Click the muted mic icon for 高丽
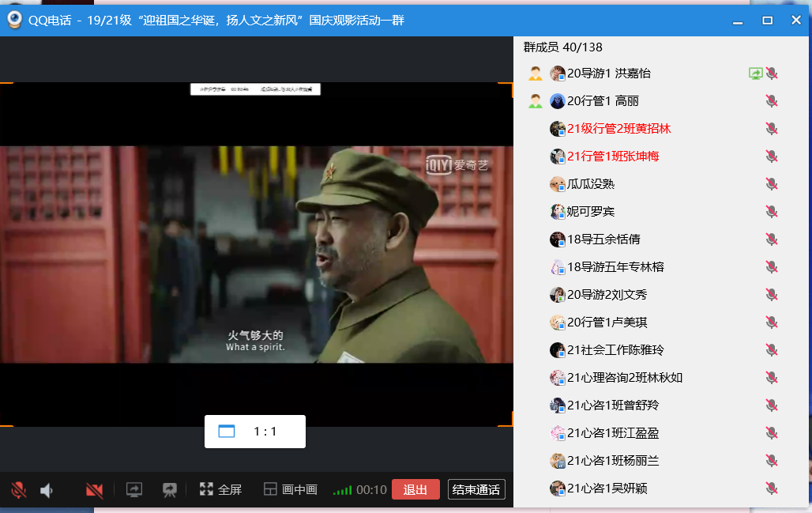 pyautogui.click(x=772, y=101)
